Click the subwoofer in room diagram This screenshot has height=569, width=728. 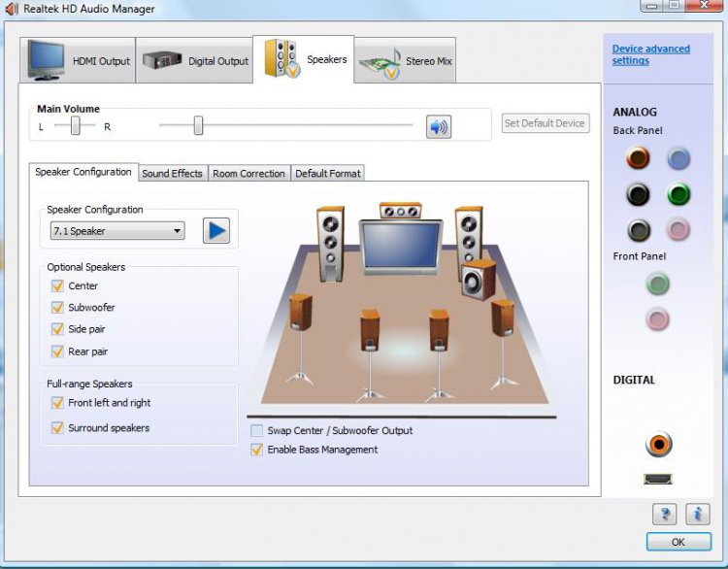(x=479, y=280)
